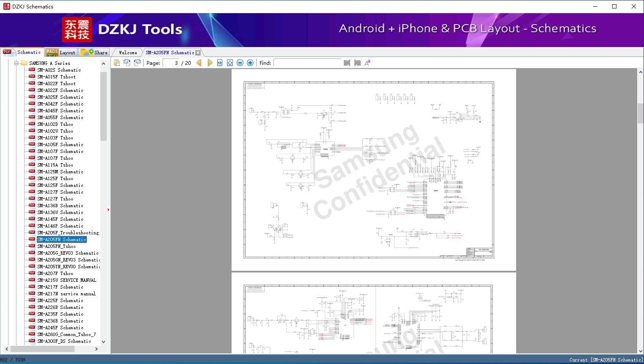Click the document viewer scroll-up arrow

coord(641,72)
